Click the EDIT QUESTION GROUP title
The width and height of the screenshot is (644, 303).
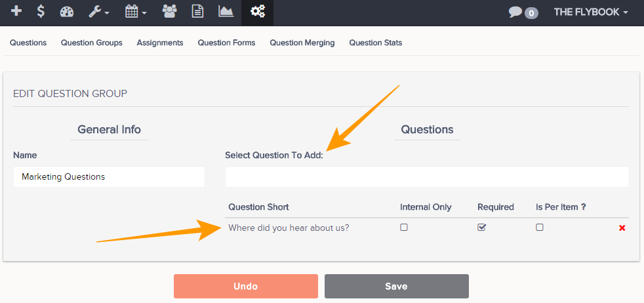(70, 94)
